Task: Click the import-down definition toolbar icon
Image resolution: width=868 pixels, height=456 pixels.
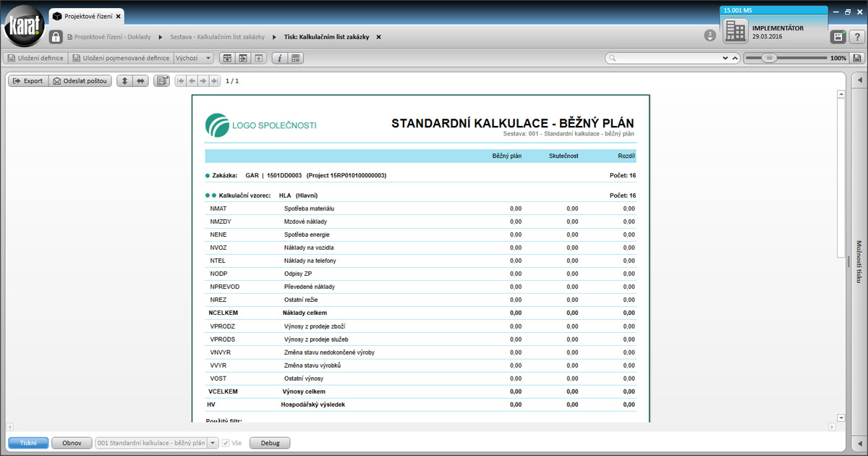Action: 227,58
